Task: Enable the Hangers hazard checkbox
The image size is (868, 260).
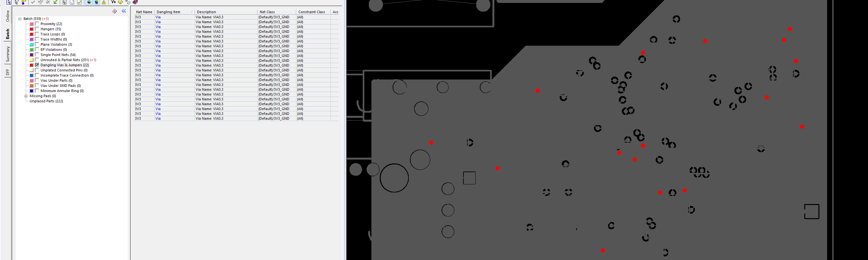Action: (x=37, y=29)
